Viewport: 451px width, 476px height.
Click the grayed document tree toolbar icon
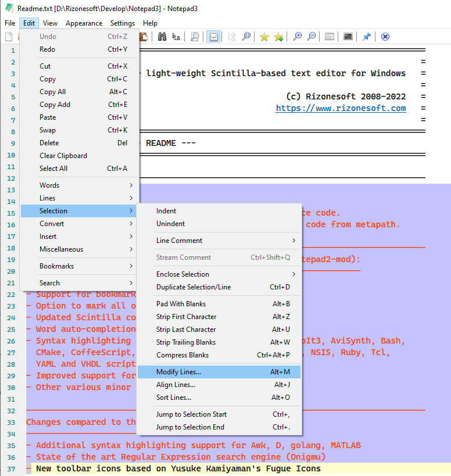pyautogui.click(x=232, y=37)
